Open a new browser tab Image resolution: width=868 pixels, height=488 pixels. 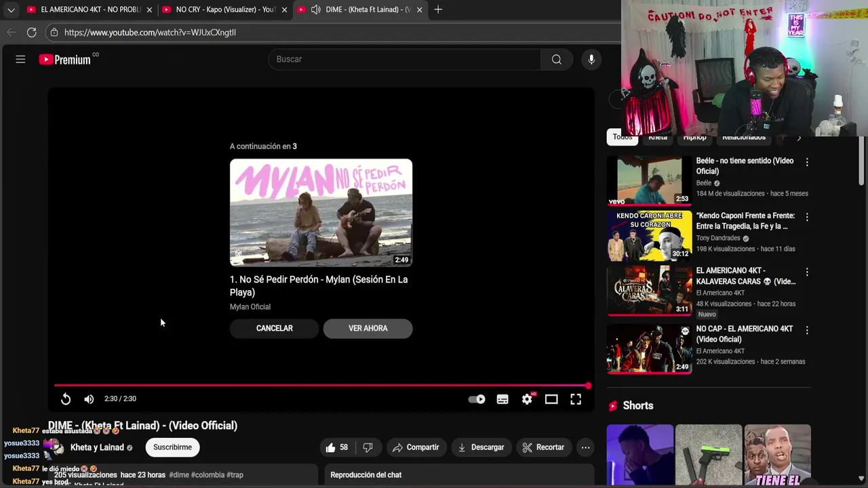pos(438,9)
